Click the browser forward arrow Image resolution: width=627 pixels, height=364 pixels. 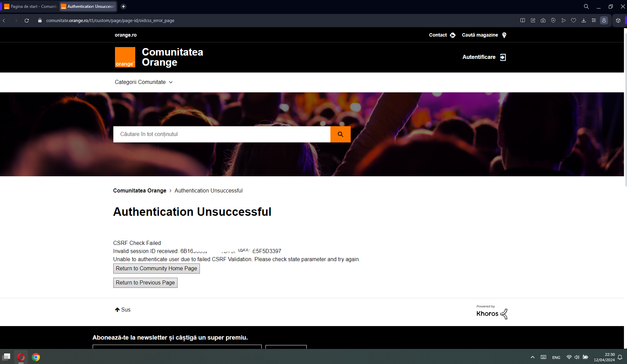(x=16, y=20)
